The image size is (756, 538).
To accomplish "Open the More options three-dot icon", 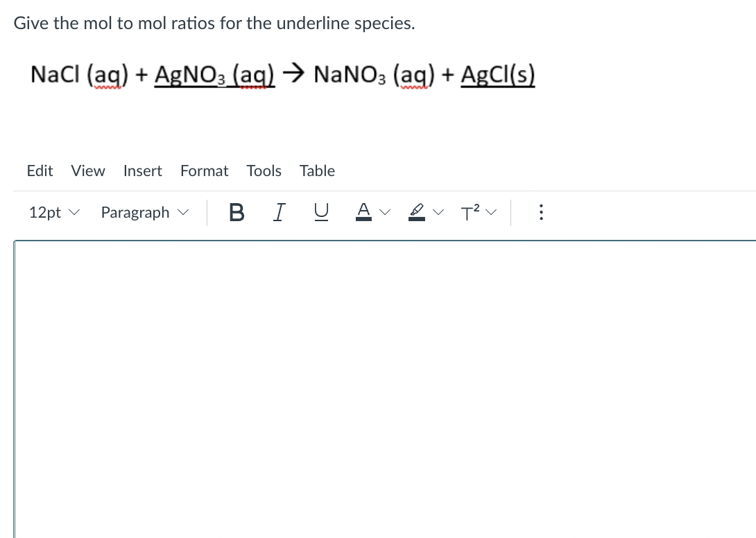I will (x=541, y=213).
